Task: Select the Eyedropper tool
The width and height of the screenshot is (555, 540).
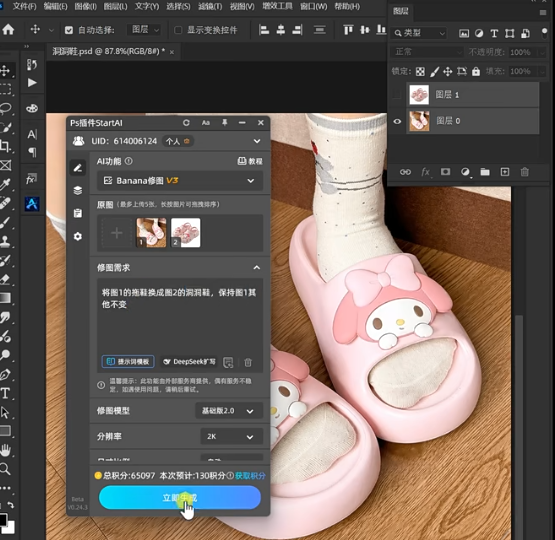Action: coord(5,184)
